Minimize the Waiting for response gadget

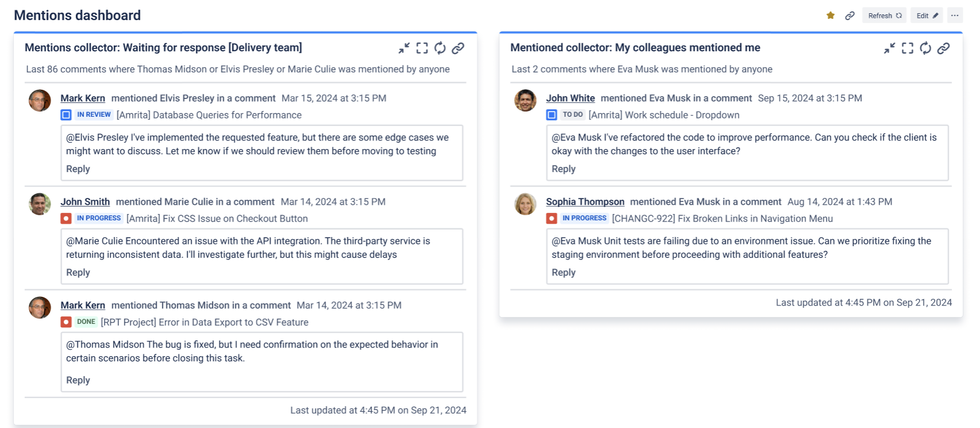point(404,48)
